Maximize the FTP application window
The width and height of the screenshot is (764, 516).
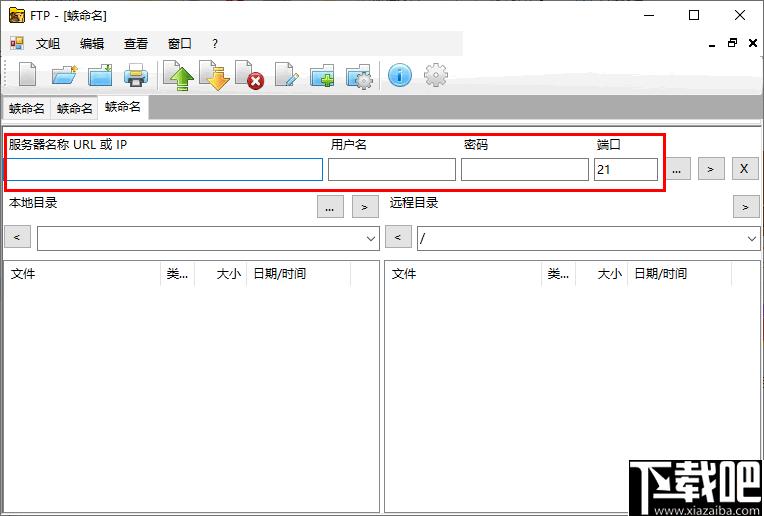point(694,16)
